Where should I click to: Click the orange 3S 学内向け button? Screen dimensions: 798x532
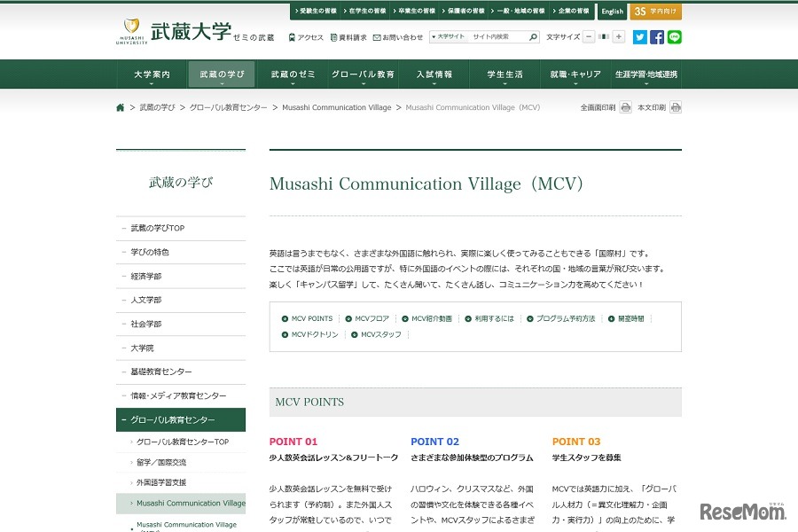click(655, 12)
